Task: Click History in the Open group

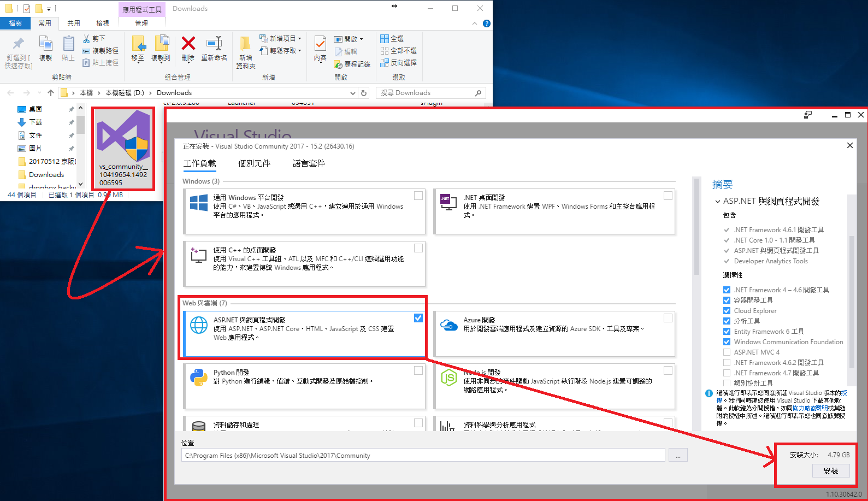Action: point(352,64)
